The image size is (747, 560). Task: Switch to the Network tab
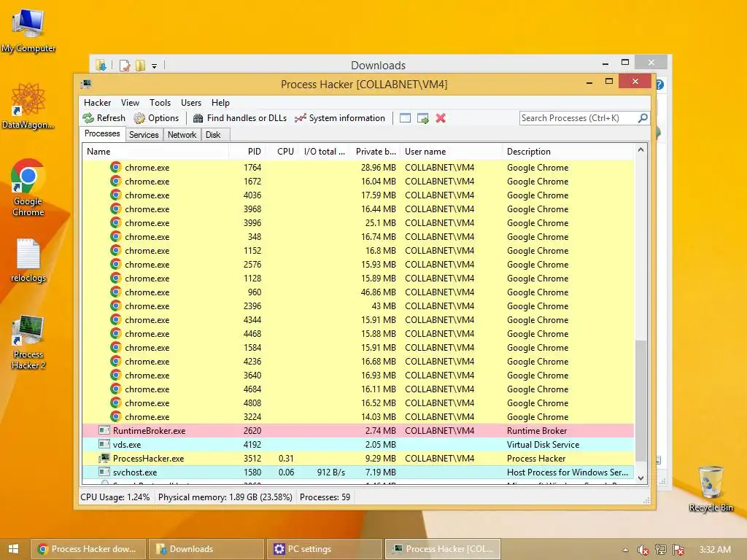click(182, 135)
